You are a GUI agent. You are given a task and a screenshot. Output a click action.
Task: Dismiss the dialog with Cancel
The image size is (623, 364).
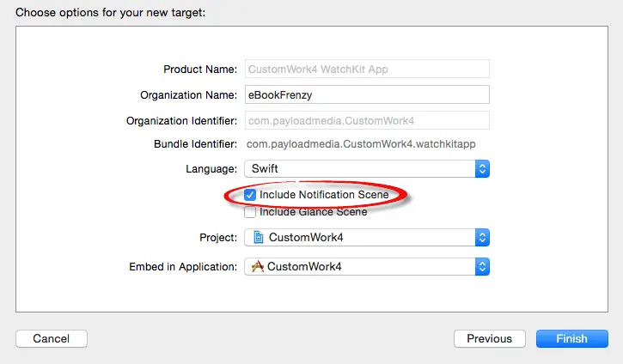pos(51,339)
